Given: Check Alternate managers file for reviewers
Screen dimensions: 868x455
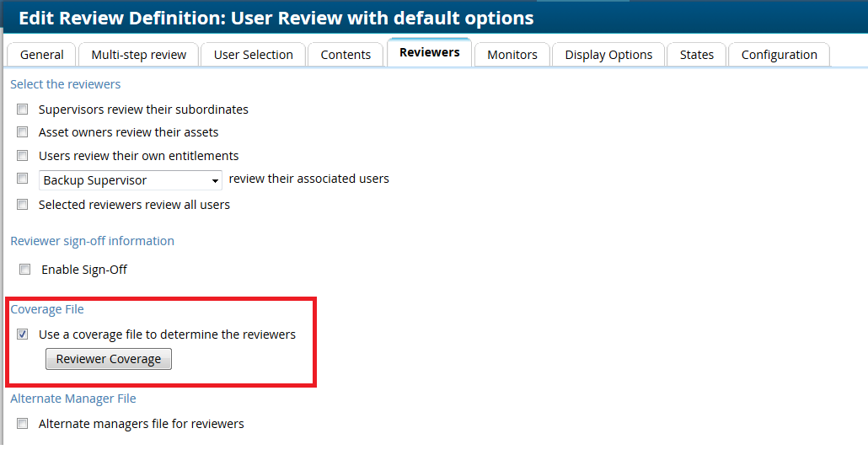Looking at the screenshot, I should tap(23, 424).
